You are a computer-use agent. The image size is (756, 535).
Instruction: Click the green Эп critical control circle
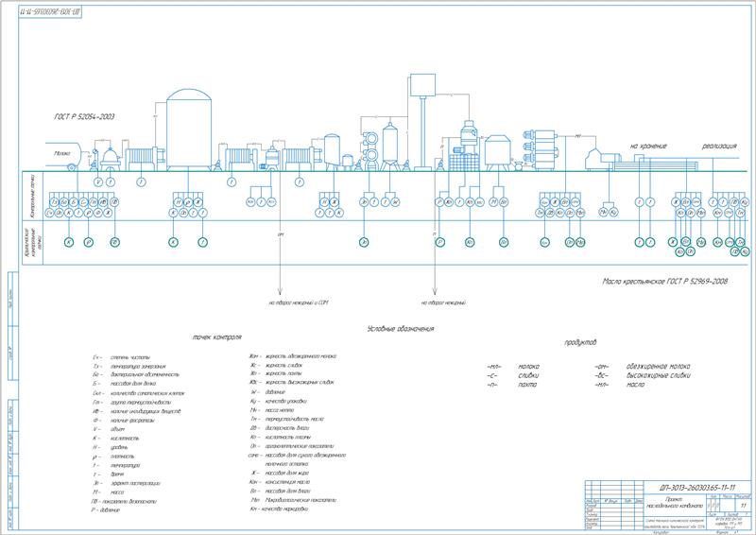(364, 242)
